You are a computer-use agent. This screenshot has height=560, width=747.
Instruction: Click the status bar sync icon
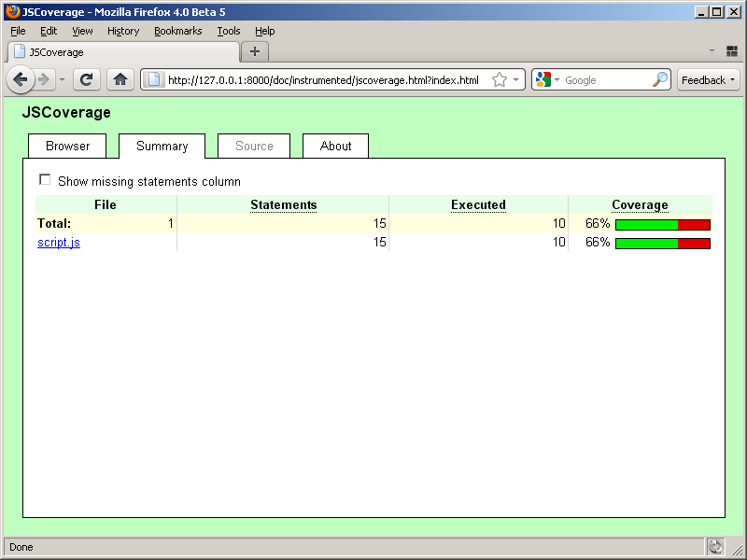click(x=715, y=547)
